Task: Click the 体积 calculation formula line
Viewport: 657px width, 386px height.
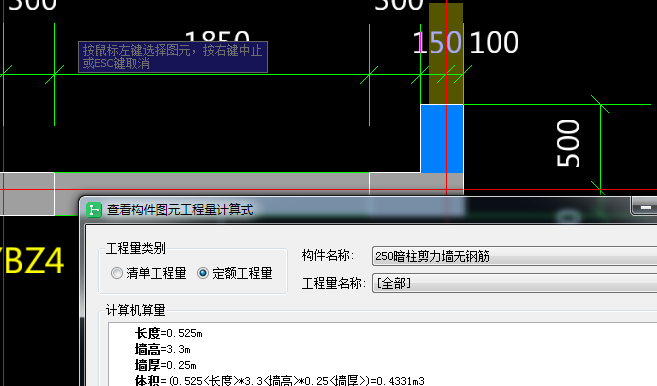Action: click(x=279, y=381)
